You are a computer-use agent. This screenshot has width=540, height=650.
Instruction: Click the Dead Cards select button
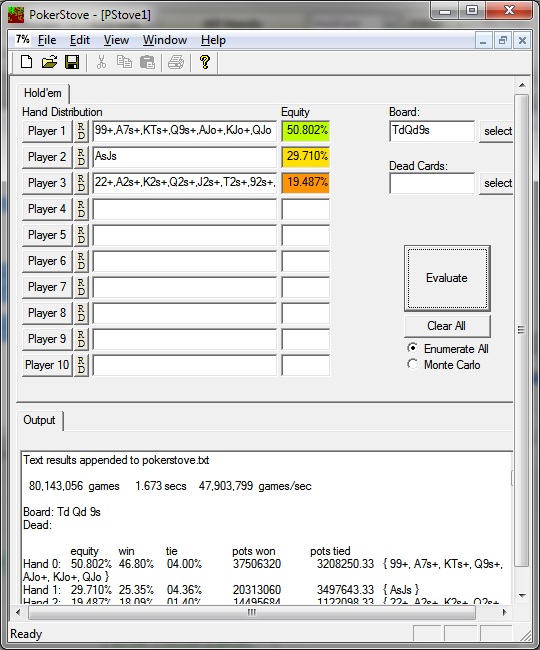(496, 183)
